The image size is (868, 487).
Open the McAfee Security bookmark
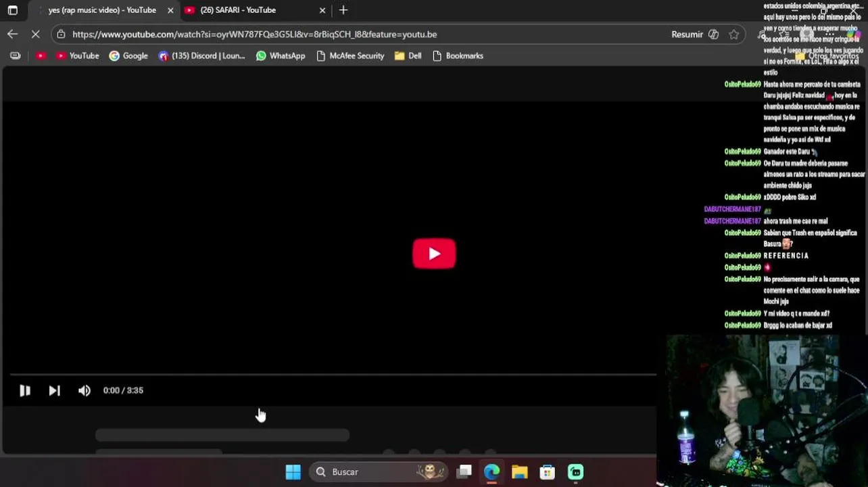[x=350, y=55]
